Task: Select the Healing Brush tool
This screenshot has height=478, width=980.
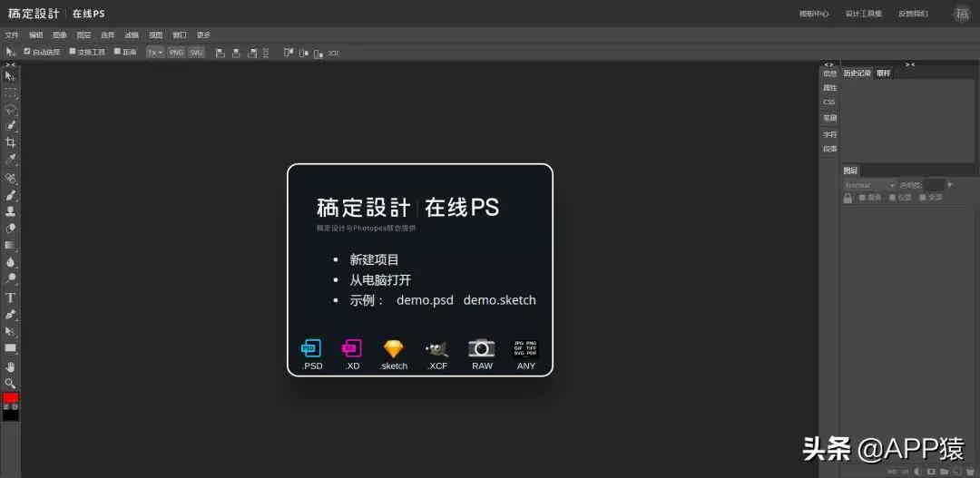Action: pos(10,179)
